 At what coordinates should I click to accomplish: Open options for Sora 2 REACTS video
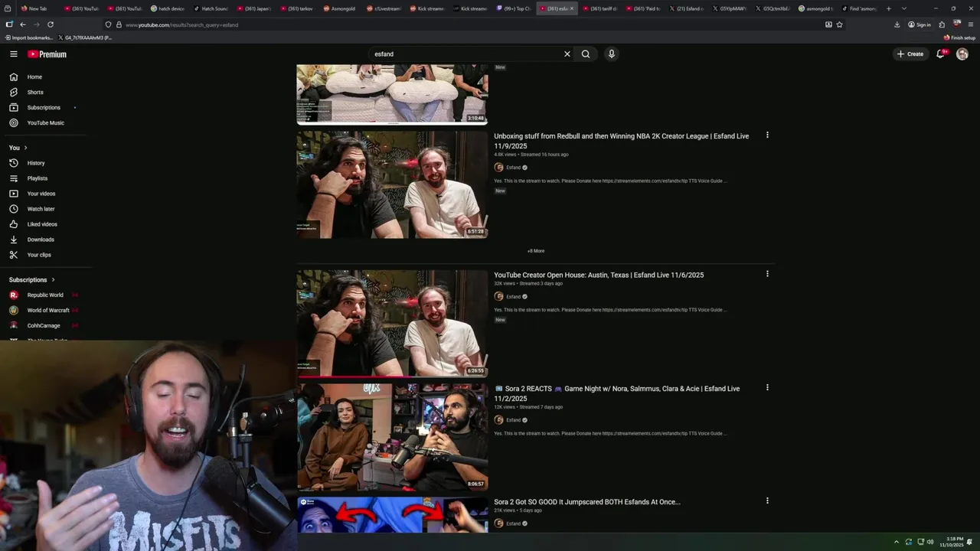tap(767, 388)
